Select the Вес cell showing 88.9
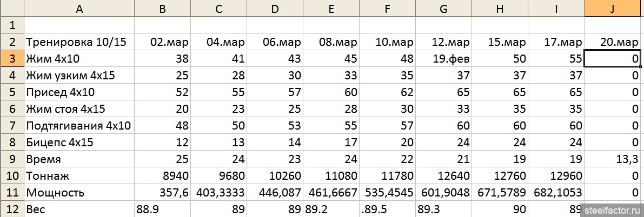644x217 pixels. (162, 209)
